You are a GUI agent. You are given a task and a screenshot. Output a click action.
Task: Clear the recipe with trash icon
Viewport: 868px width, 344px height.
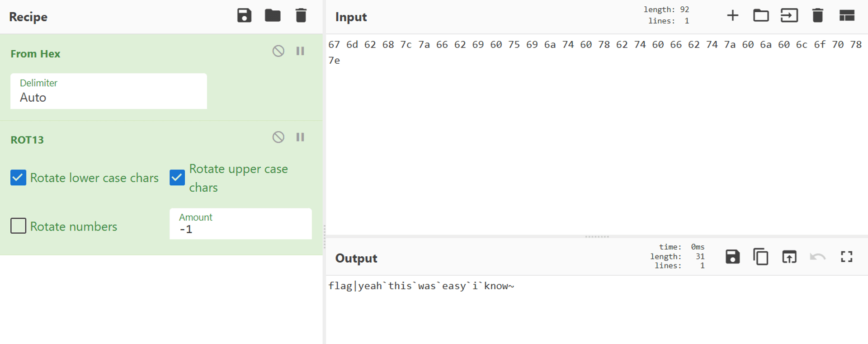coord(301,16)
